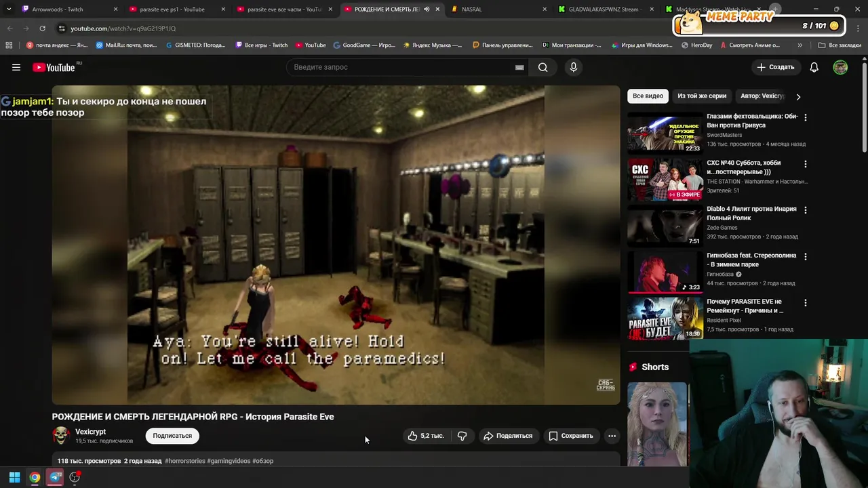868x488 pixels.
Task: Grab the page vertical scrollbar
Action: tap(864, 108)
